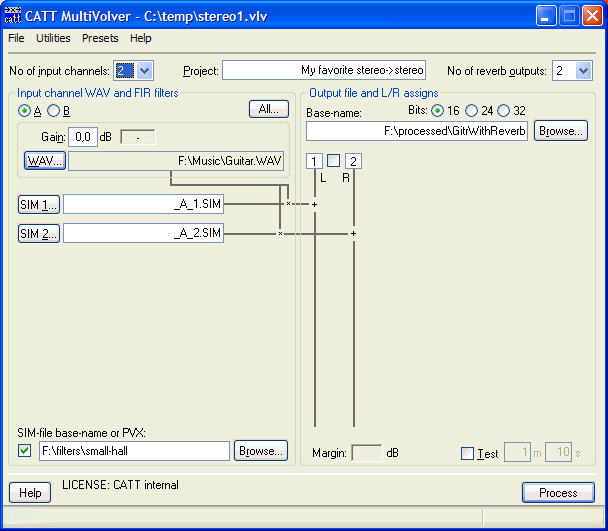Image resolution: width=608 pixels, height=531 pixels.
Task: Click Browse next to output base-name
Action: [560, 131]
